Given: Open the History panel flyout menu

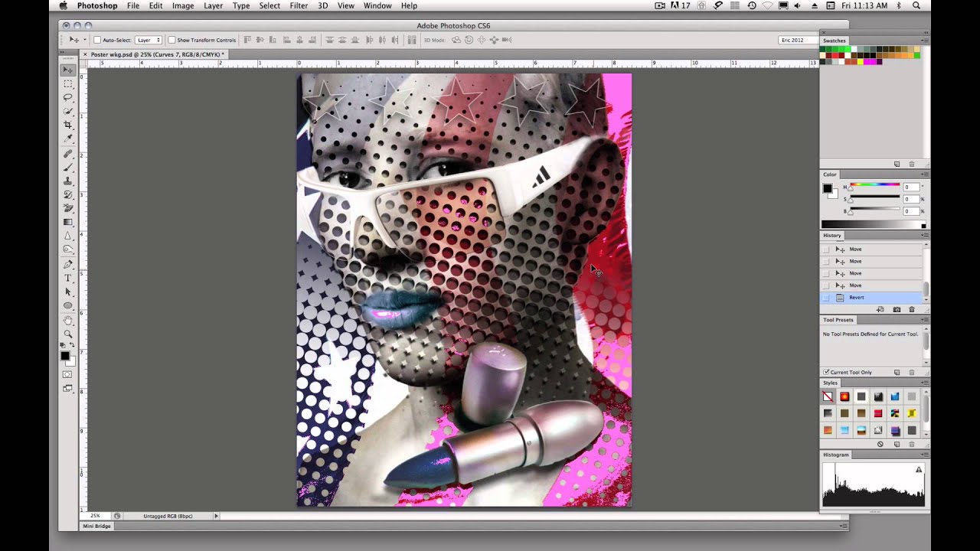Looking at the screenshot, I should (926, 235).
